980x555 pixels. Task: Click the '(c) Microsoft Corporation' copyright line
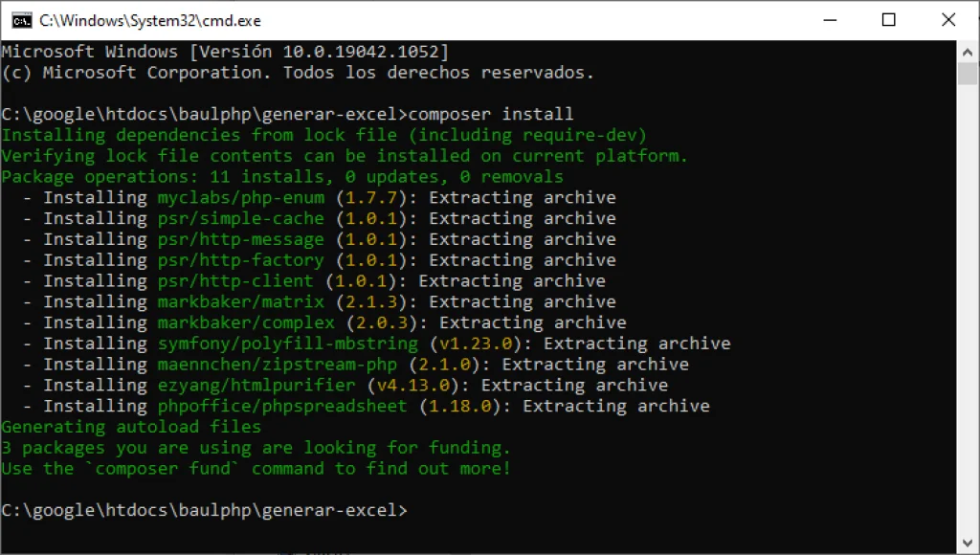[x=298, y=73]
